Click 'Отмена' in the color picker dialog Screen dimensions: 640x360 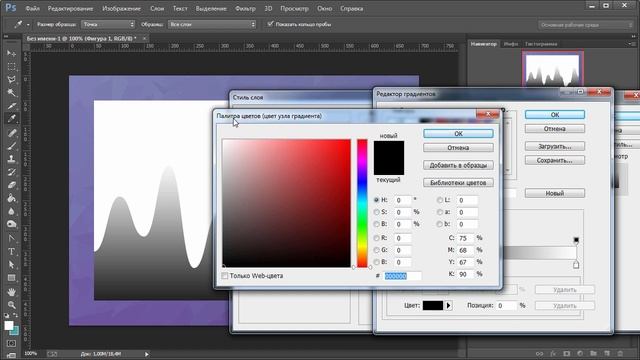tap(458, 147)
